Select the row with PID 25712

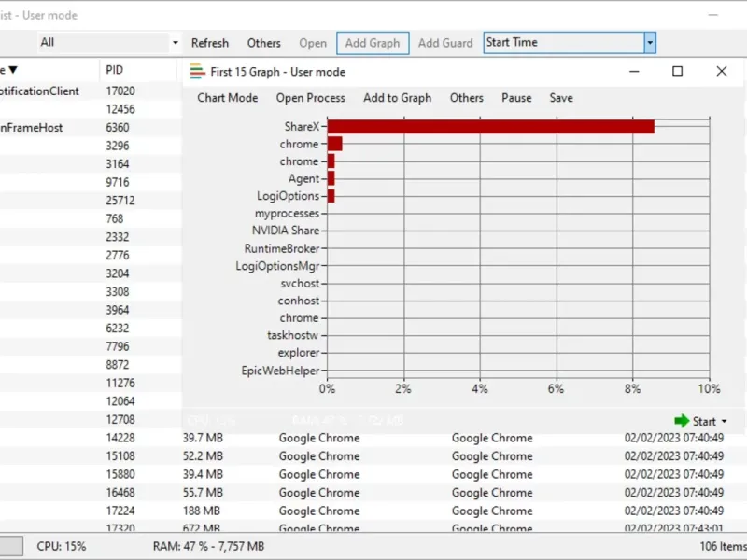click(x=91, y=201)
